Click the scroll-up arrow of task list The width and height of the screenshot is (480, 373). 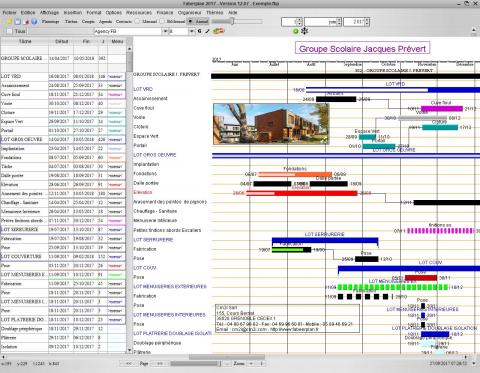pos(129,49)
